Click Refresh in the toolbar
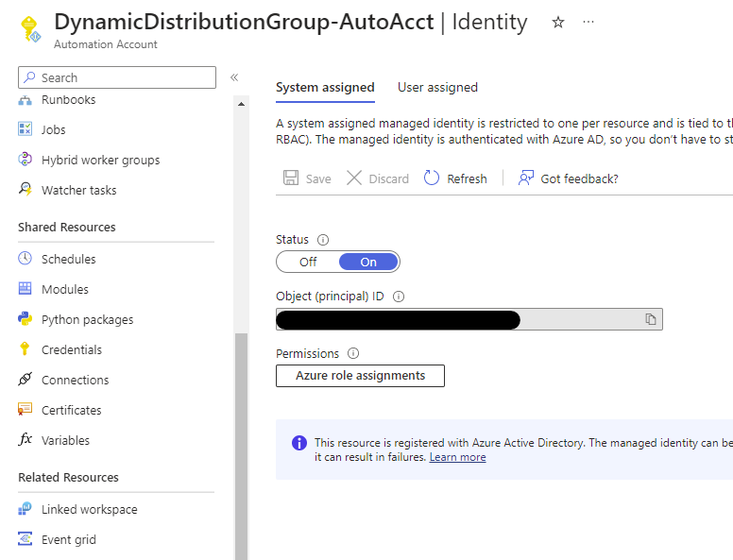Screen dimensions: 733x560 click(455, 178)
